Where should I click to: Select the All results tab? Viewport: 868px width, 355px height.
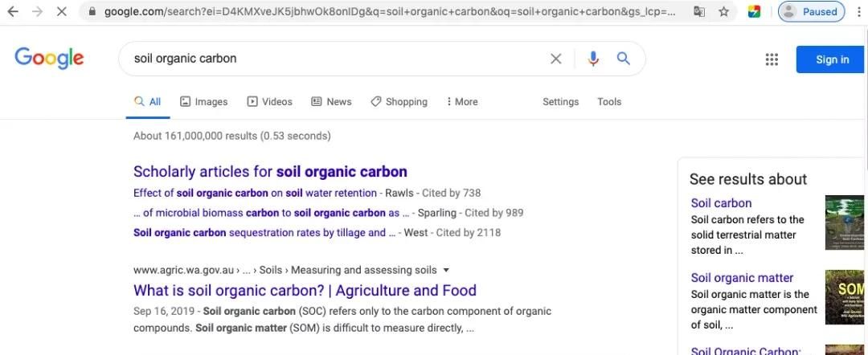tap(148, 102)
